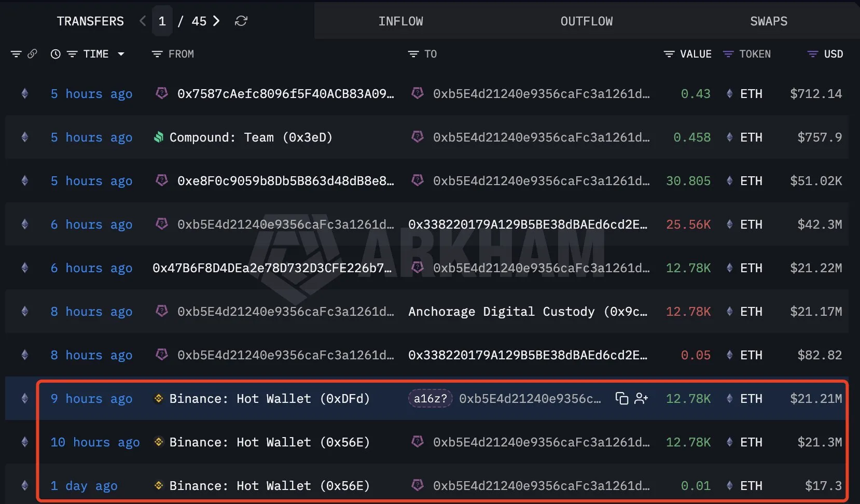Switch to the TRANSFERS tab
This screenshot has height=504, width=860.
tap(90, 21)
